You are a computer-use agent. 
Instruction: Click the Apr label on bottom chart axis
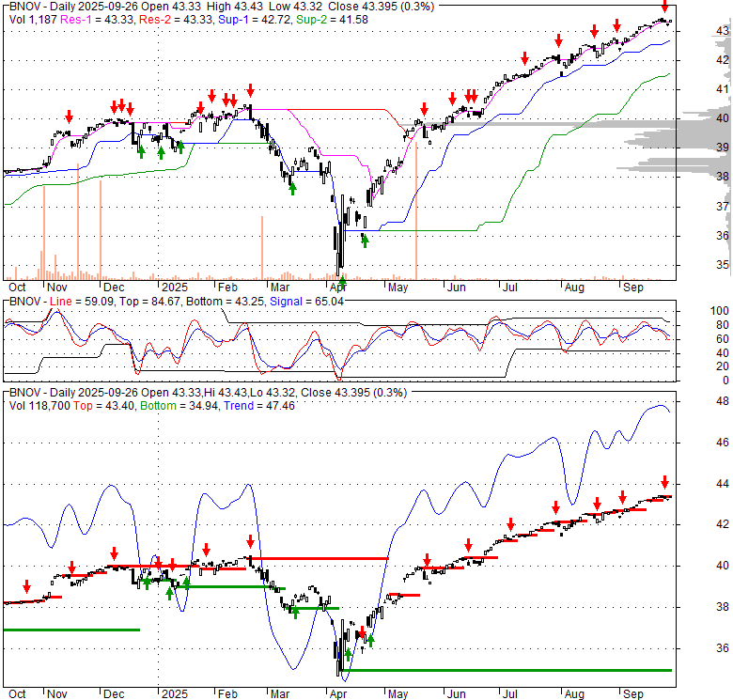click(x=338, y=694)
